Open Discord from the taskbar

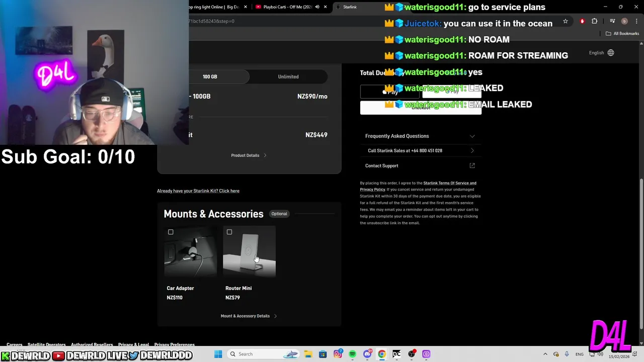click(x=367, y=354)
